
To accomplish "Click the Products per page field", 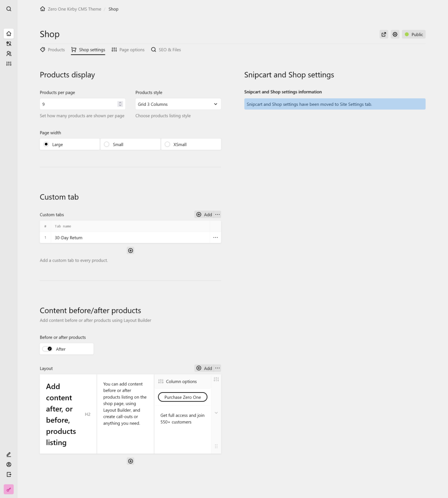I will tap(78, 104).
